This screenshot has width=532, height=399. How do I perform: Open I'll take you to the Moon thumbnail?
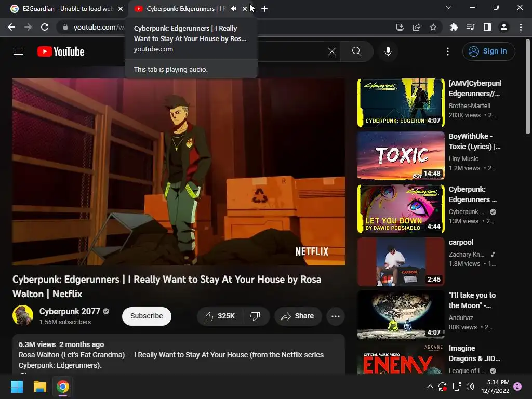pos(401,314)
